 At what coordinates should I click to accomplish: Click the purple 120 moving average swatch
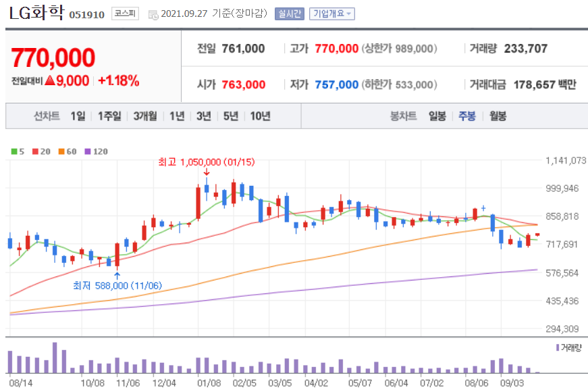click(x=88, y=151)
